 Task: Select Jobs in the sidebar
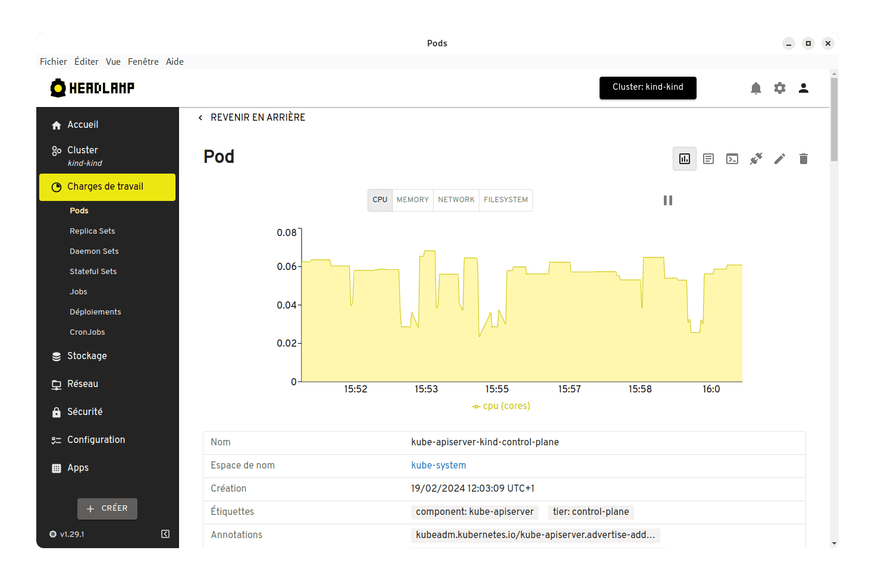pos(78,292)
